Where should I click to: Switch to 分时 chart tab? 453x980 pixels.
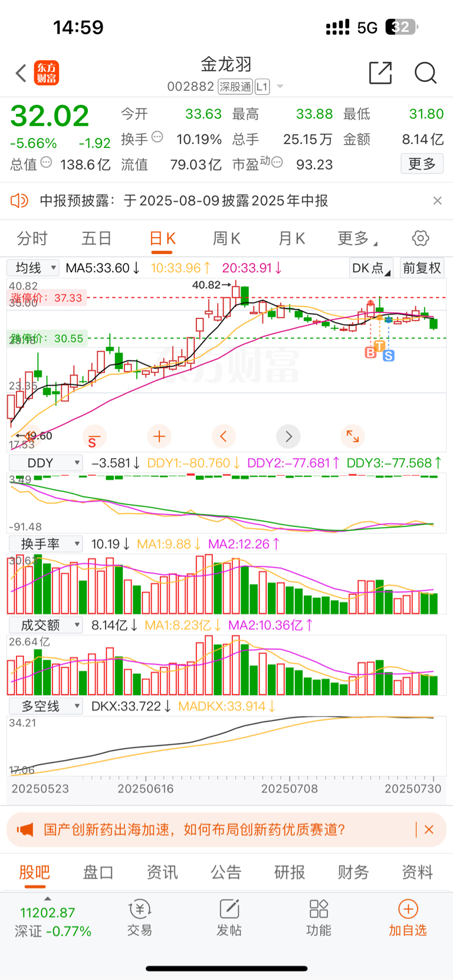pos(32,238)
